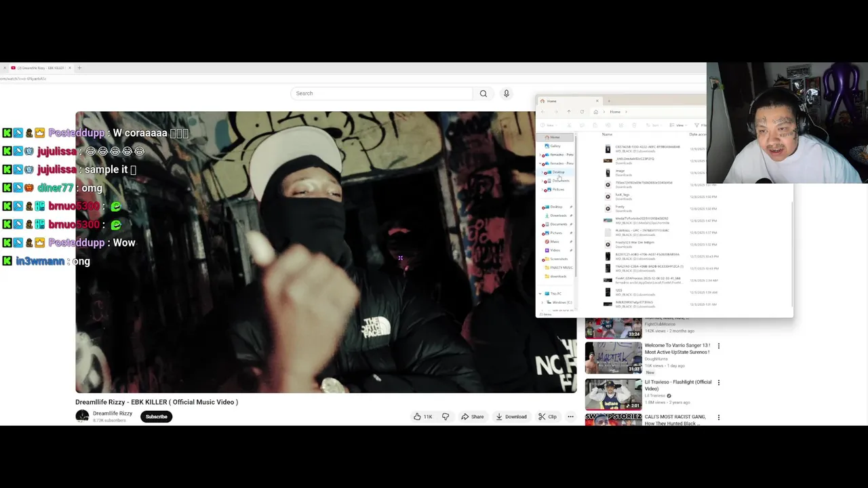The height and width of the screenshot is (488, 868).
Task: Click the Clip scissors button
Action: coord(547,417)
